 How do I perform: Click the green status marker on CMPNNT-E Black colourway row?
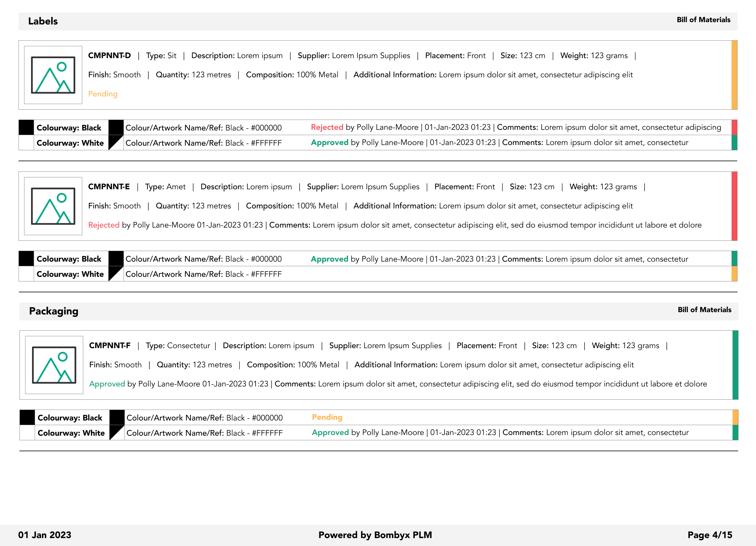[x=734, y=259]
